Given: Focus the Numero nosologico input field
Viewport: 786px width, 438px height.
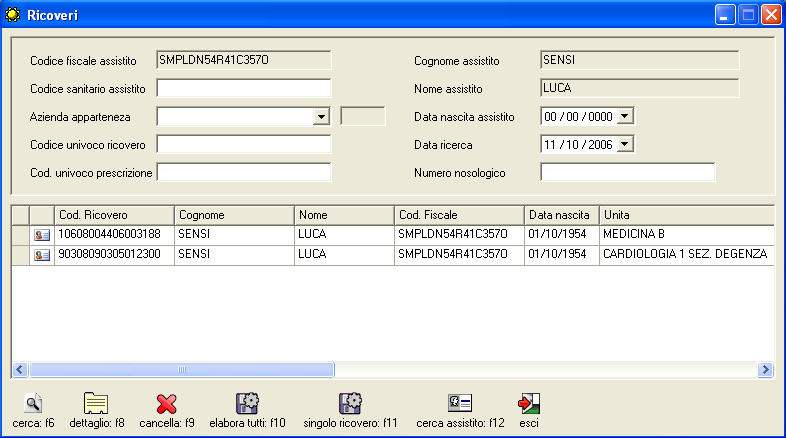Looking at the screenshot, I should click(x=627, y=172).
